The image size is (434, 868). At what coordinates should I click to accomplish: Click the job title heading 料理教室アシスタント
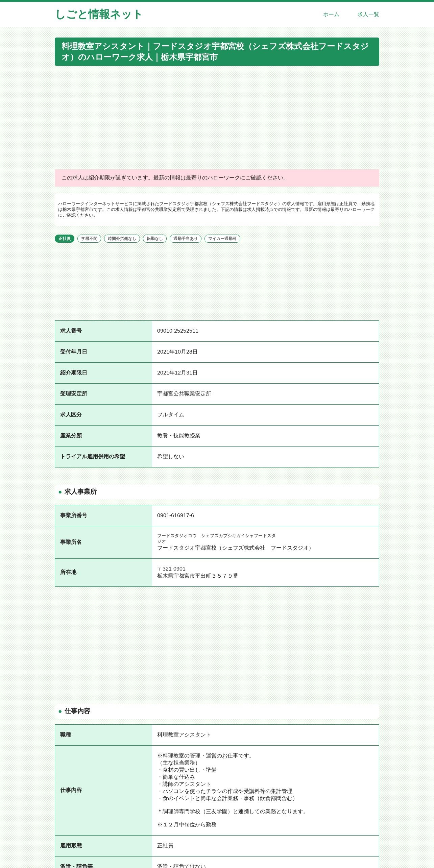pos(217,52)
